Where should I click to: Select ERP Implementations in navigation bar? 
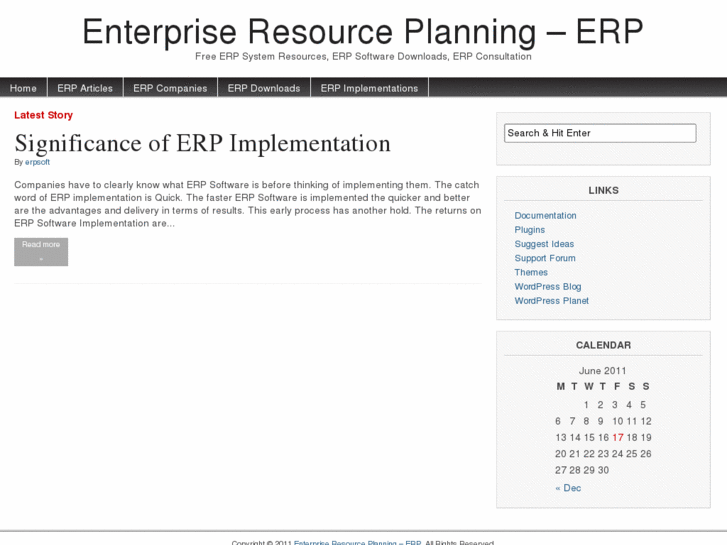point(369,88)
